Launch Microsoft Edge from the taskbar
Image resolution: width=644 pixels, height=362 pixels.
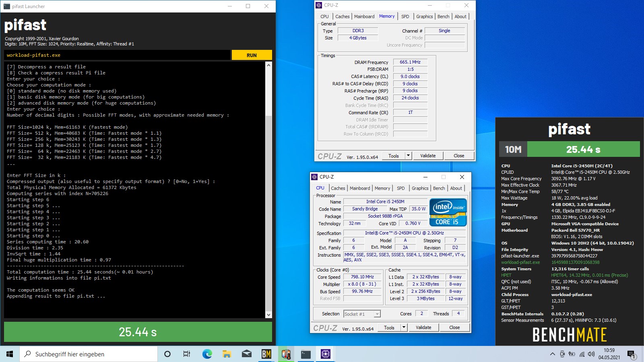(x=207, y=354)
